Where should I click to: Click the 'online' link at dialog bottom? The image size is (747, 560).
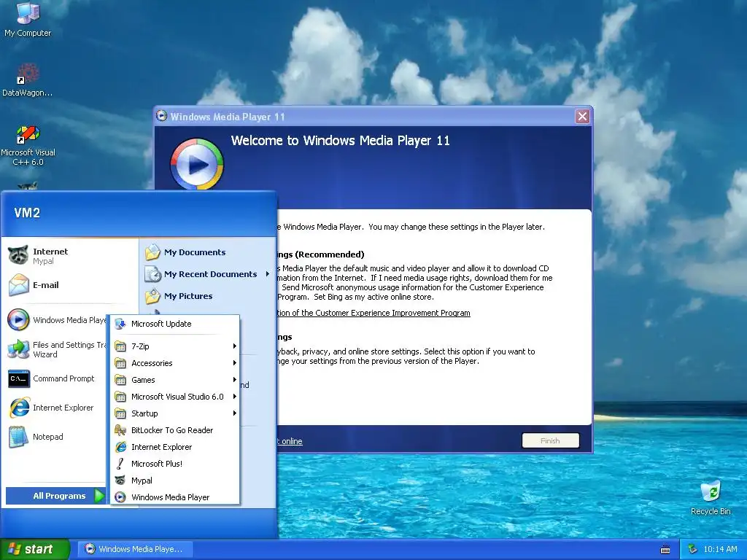coord(290,441)
